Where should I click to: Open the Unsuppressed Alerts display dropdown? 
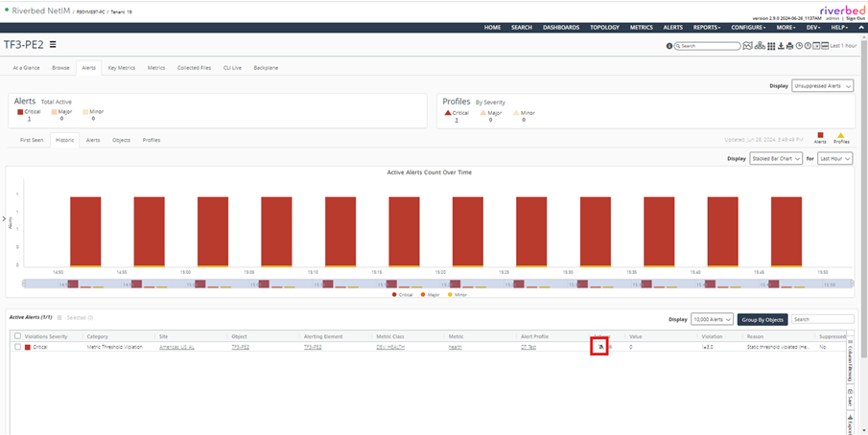(822, 85)
